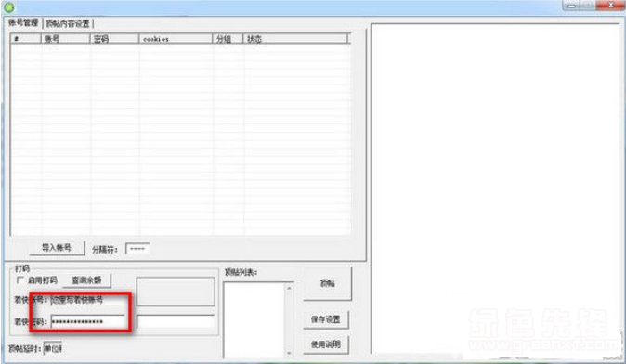Click the 若快账号 account input field
The image size is (626, 364).
88,300
